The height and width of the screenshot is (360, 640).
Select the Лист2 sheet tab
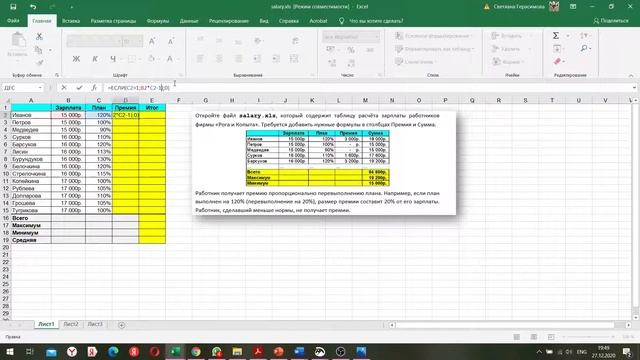tap(71, 324)
